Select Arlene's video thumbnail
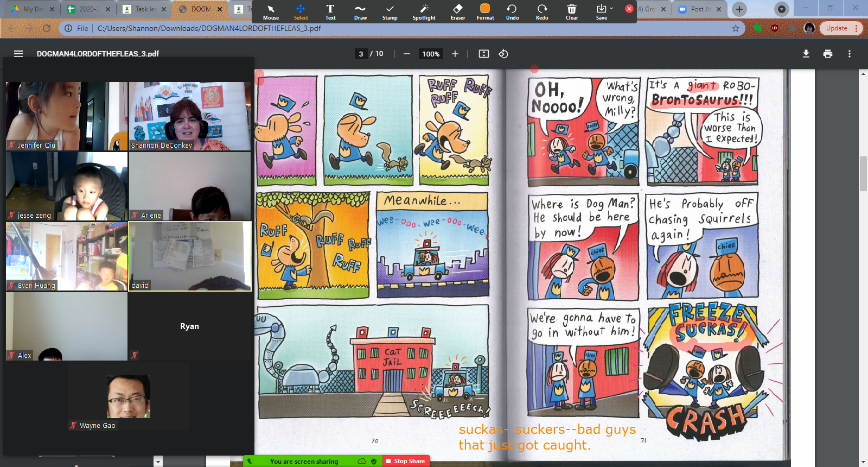868x467 pixels. coord(190,186)
